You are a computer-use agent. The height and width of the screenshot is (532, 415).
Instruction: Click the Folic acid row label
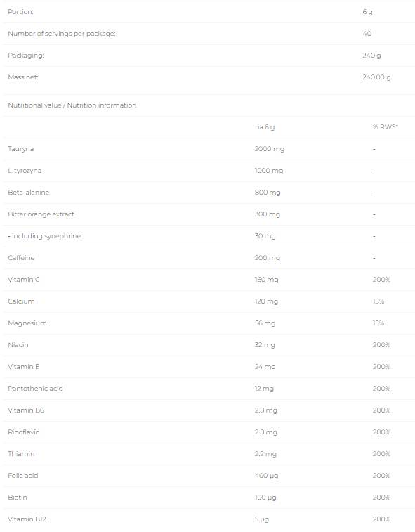tap(22, 476)
